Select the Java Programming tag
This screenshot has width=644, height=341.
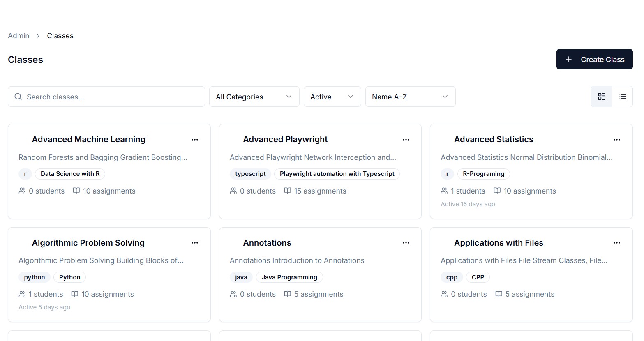pos(289,277)
